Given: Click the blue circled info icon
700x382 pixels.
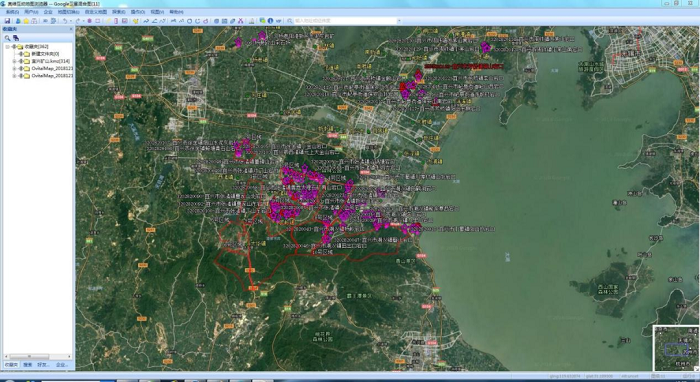Looking at the screenshot, I should (270, 21).
